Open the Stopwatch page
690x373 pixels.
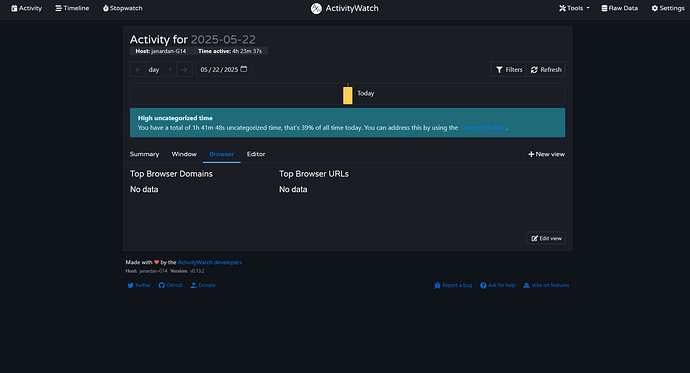[122, 8]
